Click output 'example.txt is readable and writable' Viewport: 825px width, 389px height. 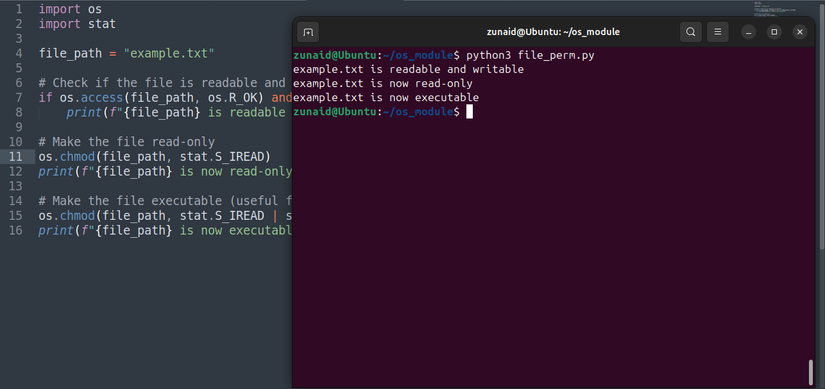pyautogui.click(x=408, y=69)
